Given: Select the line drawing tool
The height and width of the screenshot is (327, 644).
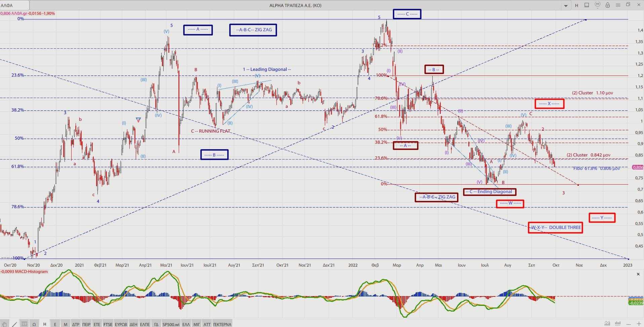Looking at the screenshot, I should tap(14, 324).
